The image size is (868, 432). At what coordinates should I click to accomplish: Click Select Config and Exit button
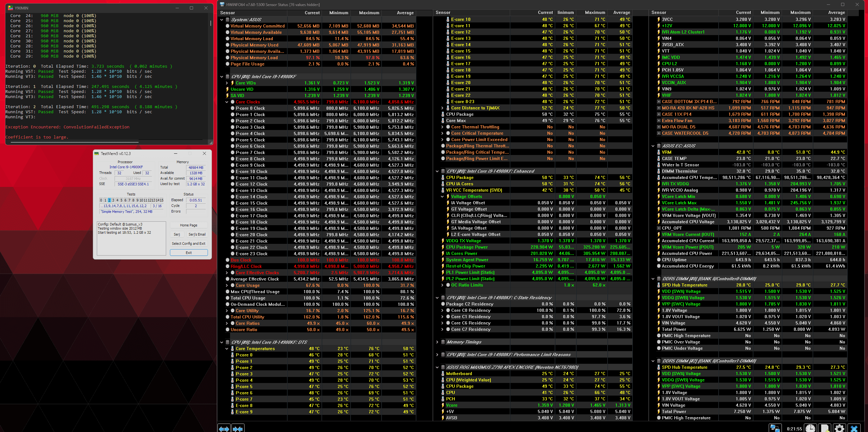188,244
